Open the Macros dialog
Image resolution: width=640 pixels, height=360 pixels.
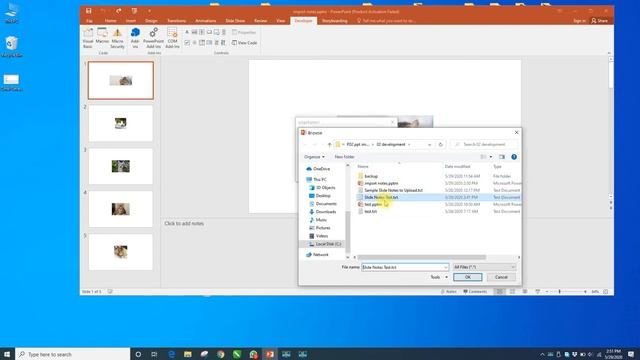tap(102, 37)
